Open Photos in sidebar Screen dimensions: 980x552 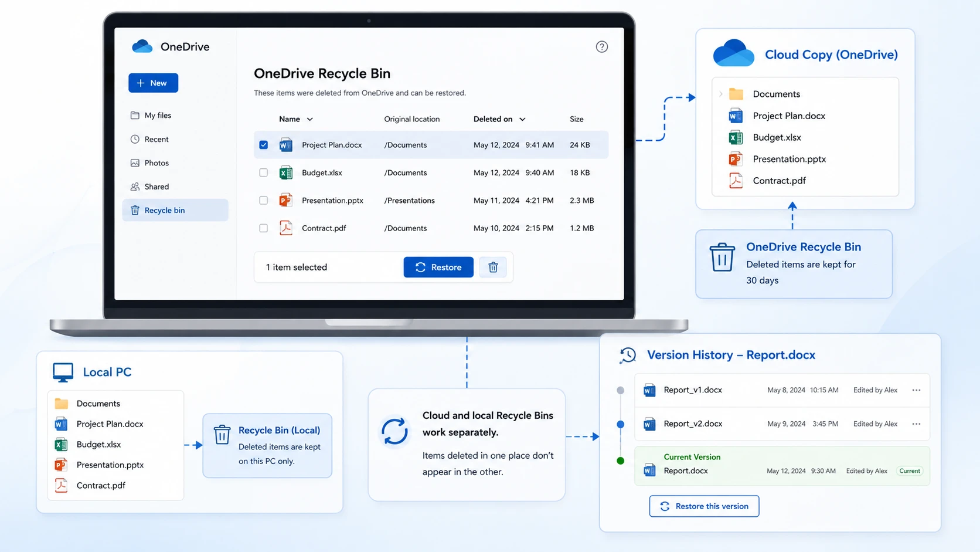(175, 163)
